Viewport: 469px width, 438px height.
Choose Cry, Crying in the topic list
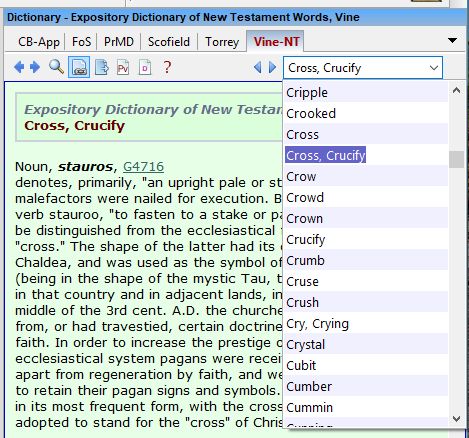tap(365, 324)
